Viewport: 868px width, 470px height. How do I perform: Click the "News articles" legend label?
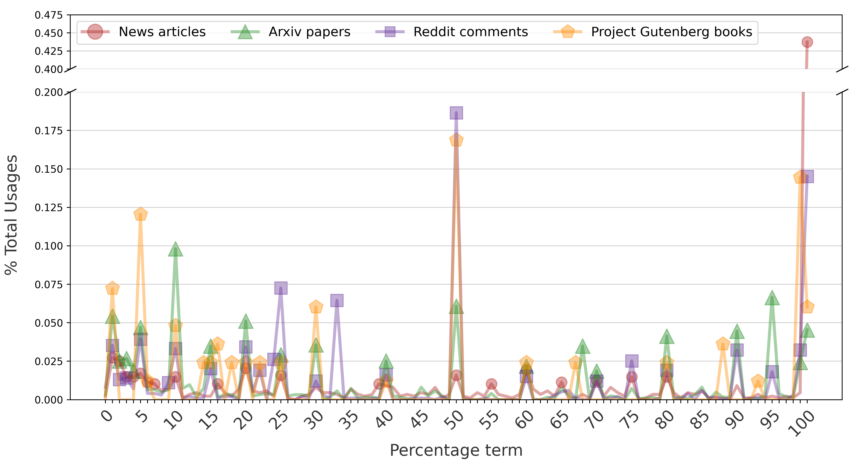(162, 32)
